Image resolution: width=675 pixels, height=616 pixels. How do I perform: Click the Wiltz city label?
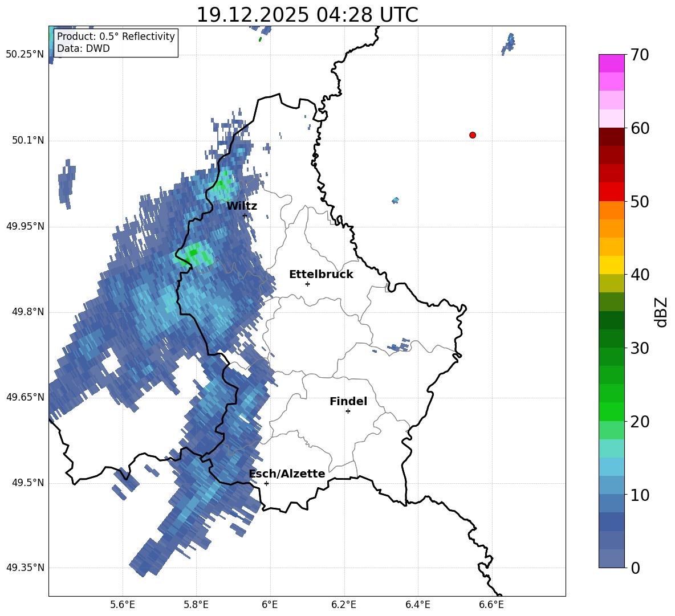click(x=242, y=206)
